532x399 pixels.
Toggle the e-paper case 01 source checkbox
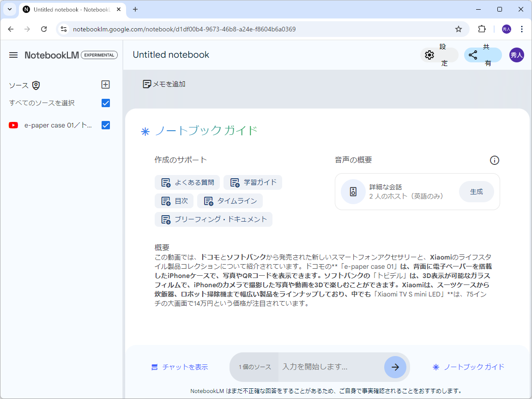click(x=105, y=125)
